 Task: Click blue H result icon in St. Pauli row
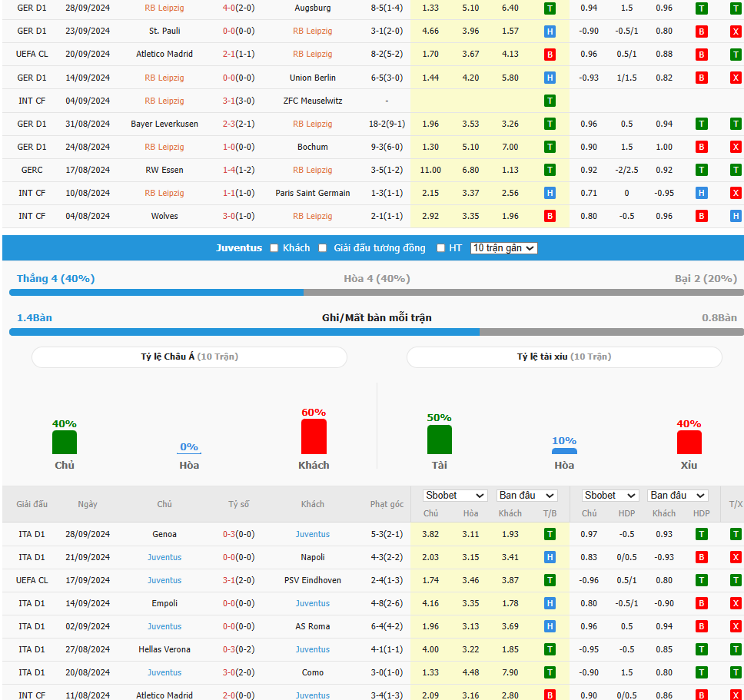point(550,32)
